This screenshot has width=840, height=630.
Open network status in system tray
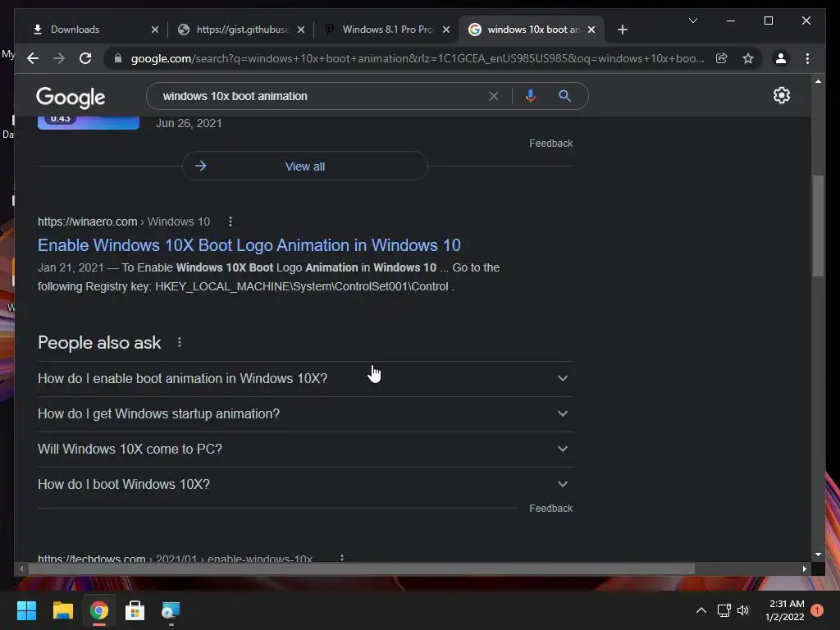coord(724,610)
